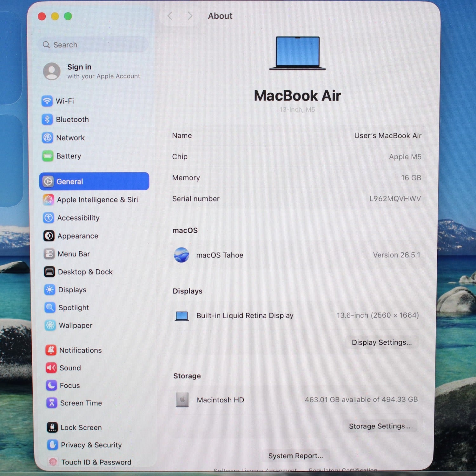Click the "13-inch, M5" model subtitle
The width and height of the screenshot is (476, 476).
pyautogui.click(x=297, y=109)
